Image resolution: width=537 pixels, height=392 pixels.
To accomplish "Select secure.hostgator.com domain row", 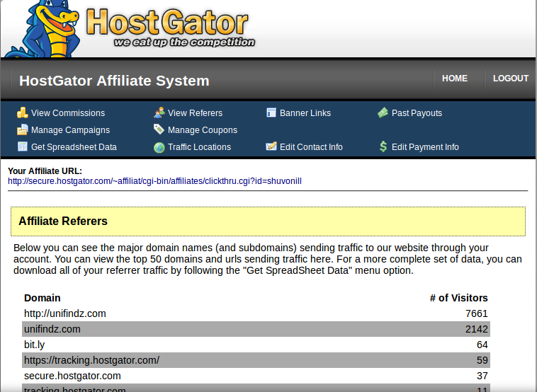I will coord(256,376).
